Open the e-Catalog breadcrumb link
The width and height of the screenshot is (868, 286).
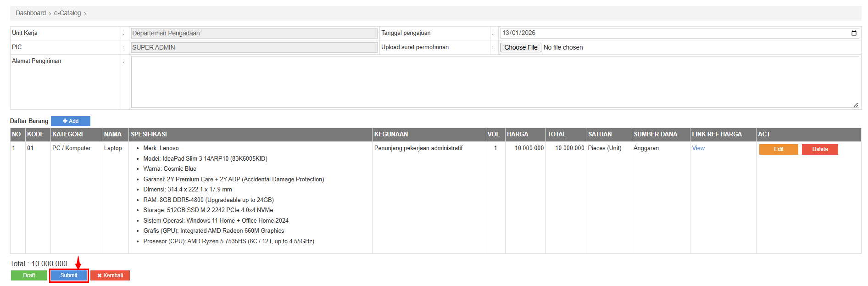[x=67, y=13]
